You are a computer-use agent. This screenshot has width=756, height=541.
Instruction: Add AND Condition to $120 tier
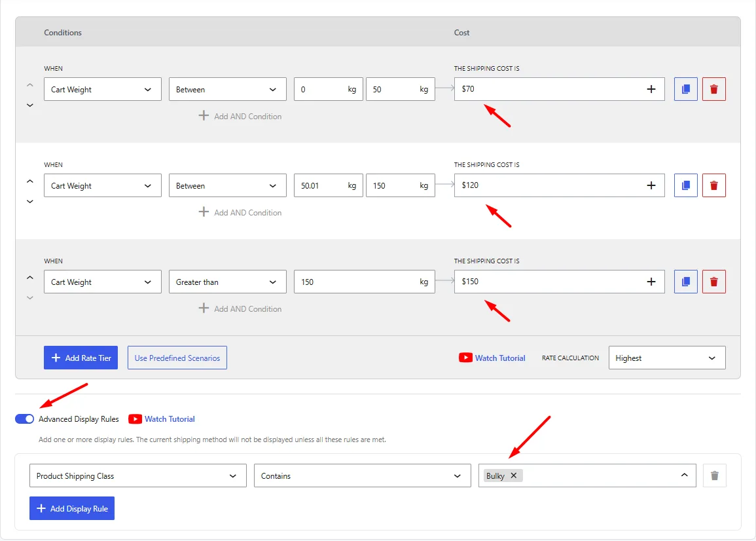(x=240, y=212)
